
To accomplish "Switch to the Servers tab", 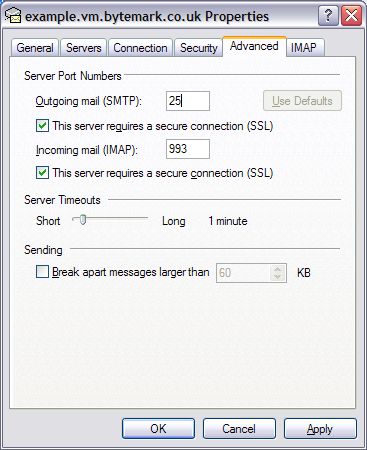I will click(x=83, y=48).
